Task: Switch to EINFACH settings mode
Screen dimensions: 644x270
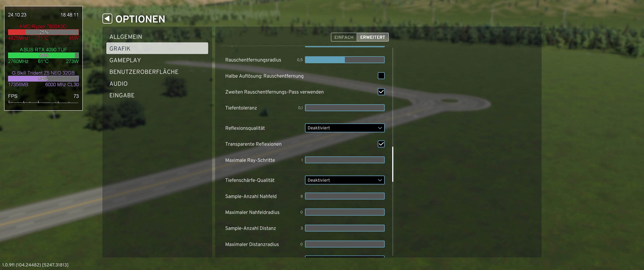Action: click(344, 37)
